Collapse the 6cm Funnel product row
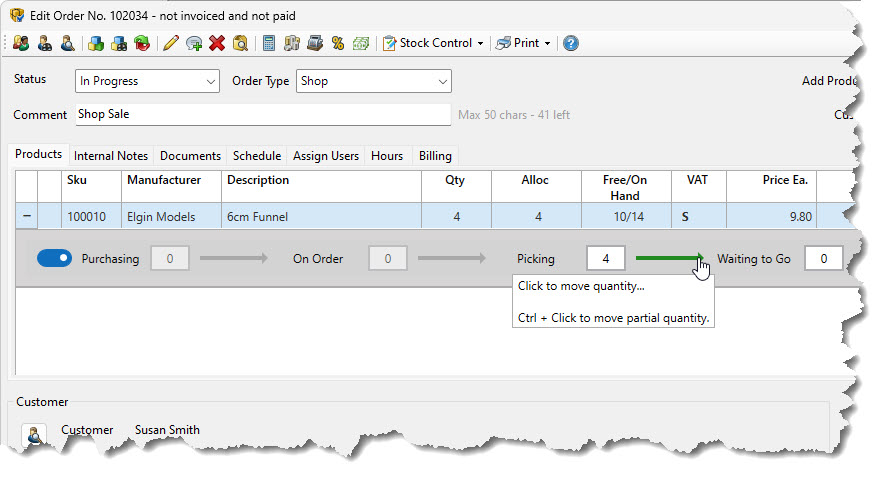This screenshot has height=477, width=885. click(26, 216)
